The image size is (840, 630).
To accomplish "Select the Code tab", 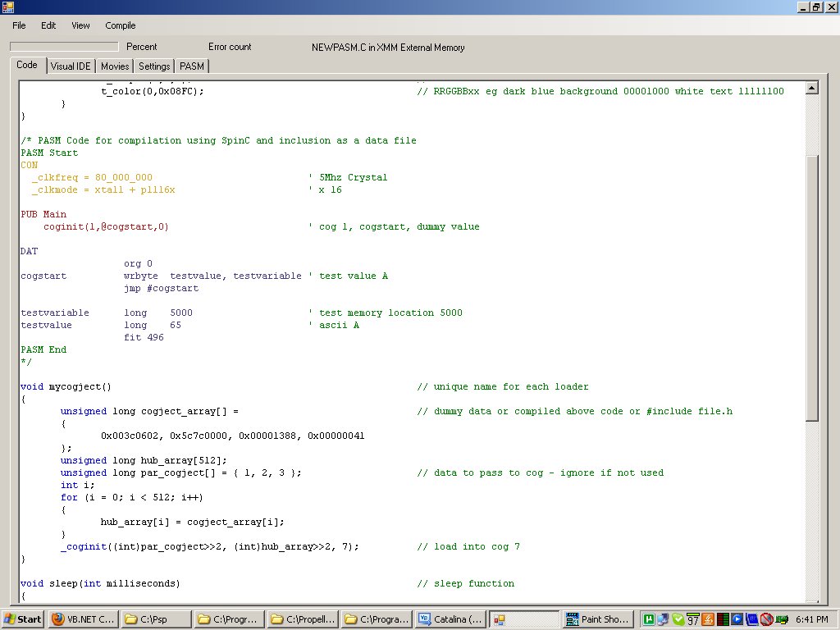I will coord(27,65).
